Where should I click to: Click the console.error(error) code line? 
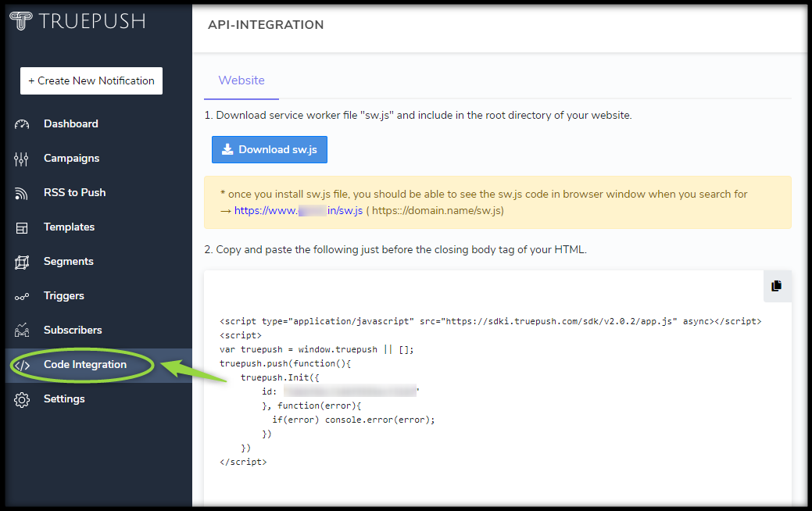point(354,420)
